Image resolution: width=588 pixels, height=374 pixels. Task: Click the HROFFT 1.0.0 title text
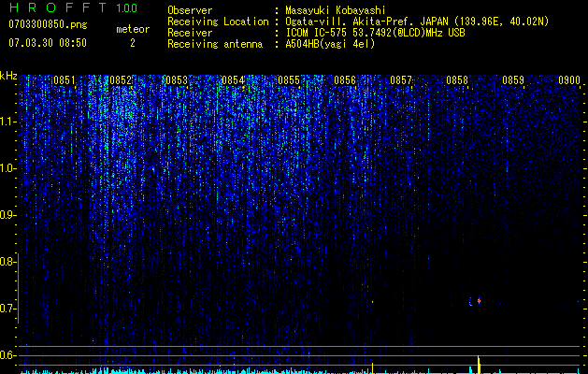point(73,7)
